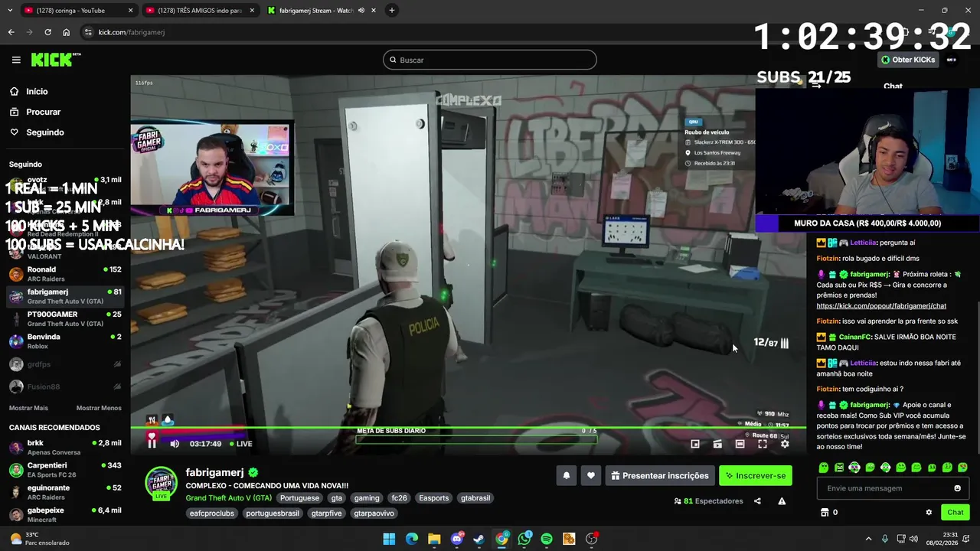Enter fullscreen mode in the player

pos(763,444)
